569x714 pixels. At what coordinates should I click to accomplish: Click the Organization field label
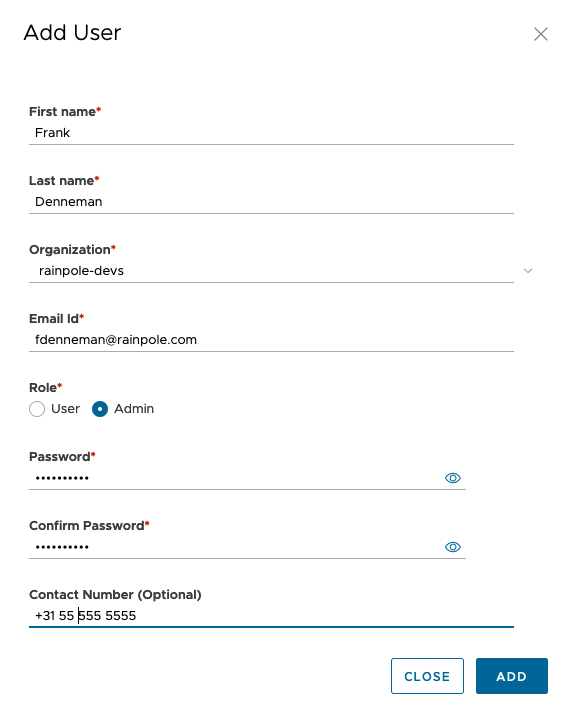[x=70, y=250]
